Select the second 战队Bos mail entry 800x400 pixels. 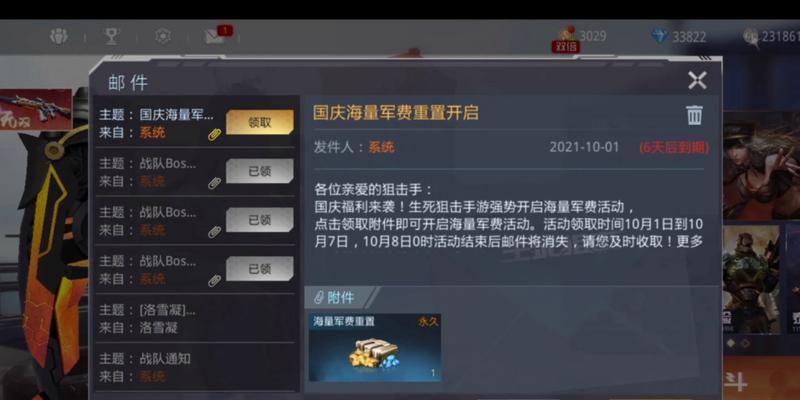point(195,221)
